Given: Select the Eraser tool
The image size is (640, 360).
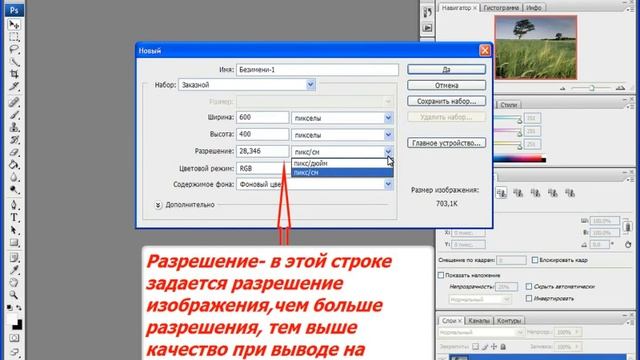Looking at the screenshot, I should (14, 153).
